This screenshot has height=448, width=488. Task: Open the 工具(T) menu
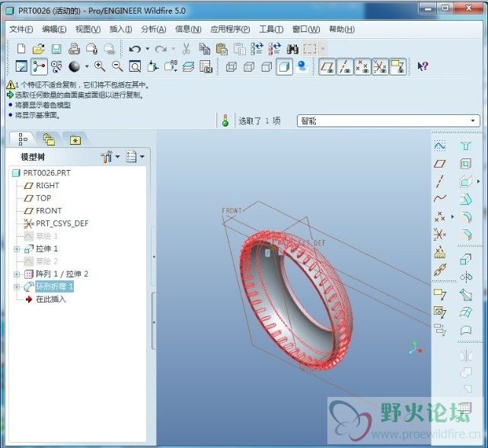[x=271, y=29]
